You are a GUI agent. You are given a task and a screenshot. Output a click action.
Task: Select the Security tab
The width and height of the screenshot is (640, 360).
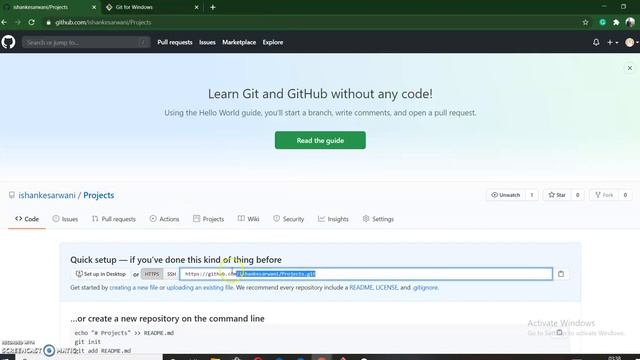click(289, 219)
